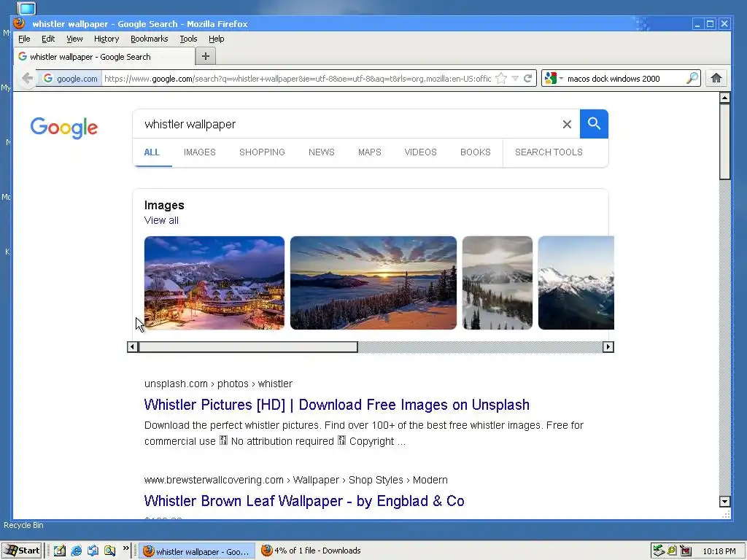This screenshot has width=747, height=560.
Task: Select the whistler wallpaper browser tab
Action: click(104, 57)
